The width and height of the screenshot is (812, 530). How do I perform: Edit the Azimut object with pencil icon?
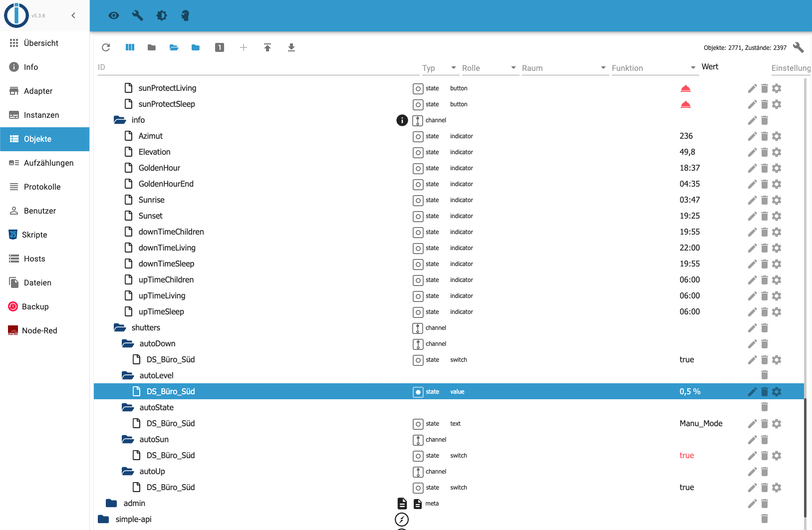pyautogui.click(x=752, y=136)
